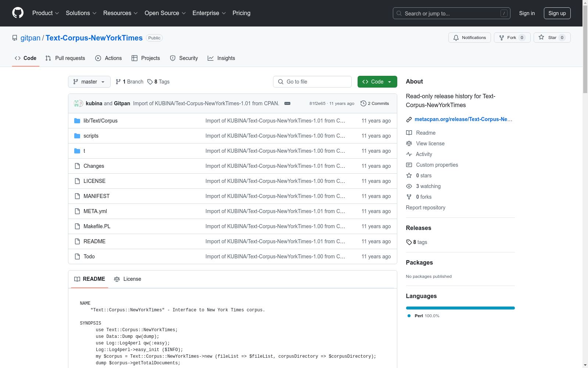Click the Sign up button

tap(557, 13)
